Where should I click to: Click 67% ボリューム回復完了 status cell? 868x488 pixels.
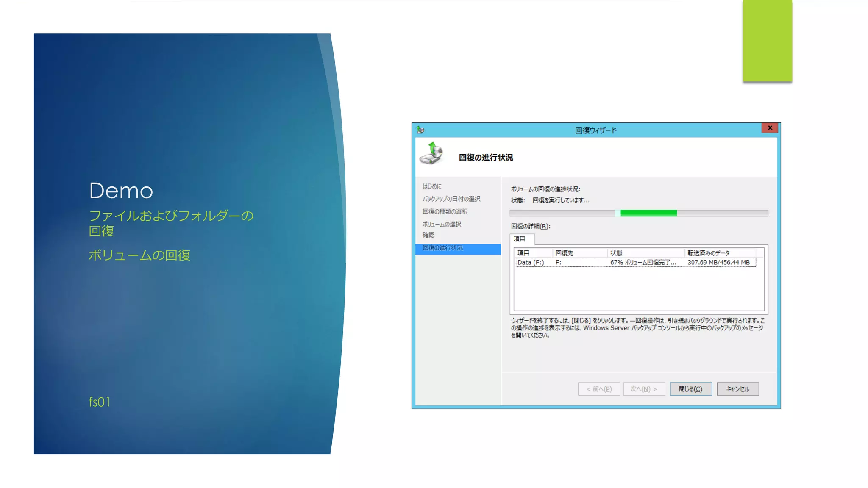[x=643, y=263]
